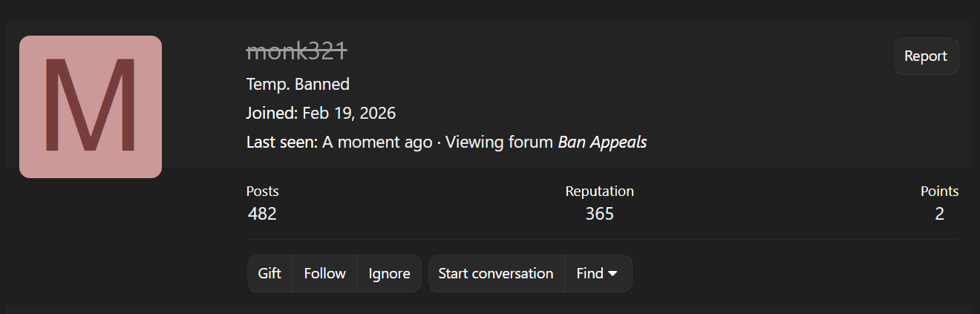Ignore this member with the Ignore button
980x314 pixels.
389,273
